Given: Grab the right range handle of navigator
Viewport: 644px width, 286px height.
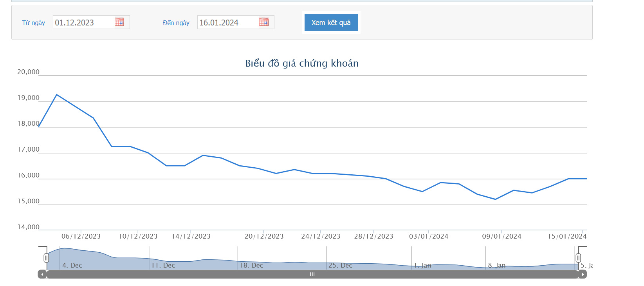Looking at the screenshot, I should point(578,258).
